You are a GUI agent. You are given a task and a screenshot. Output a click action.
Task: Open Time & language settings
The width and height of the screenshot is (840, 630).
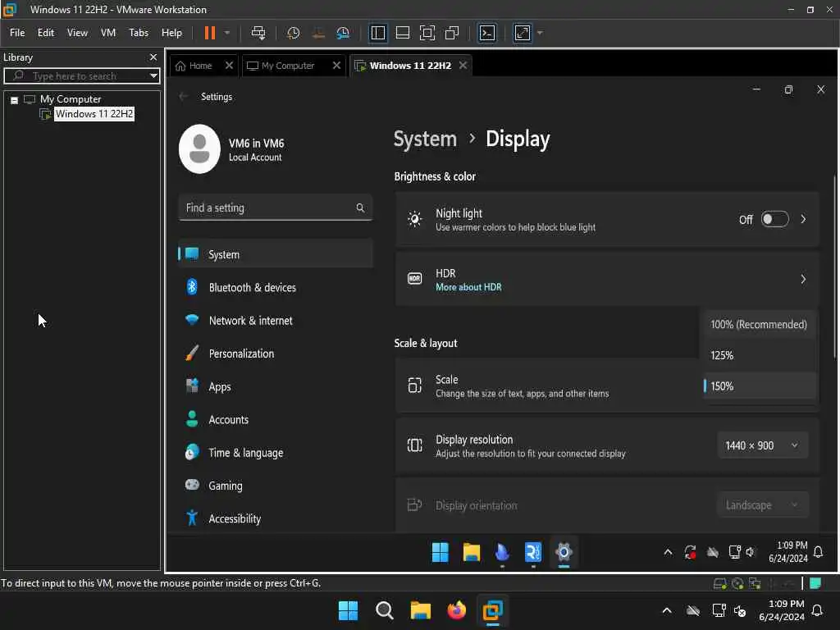tap(276, 453)
